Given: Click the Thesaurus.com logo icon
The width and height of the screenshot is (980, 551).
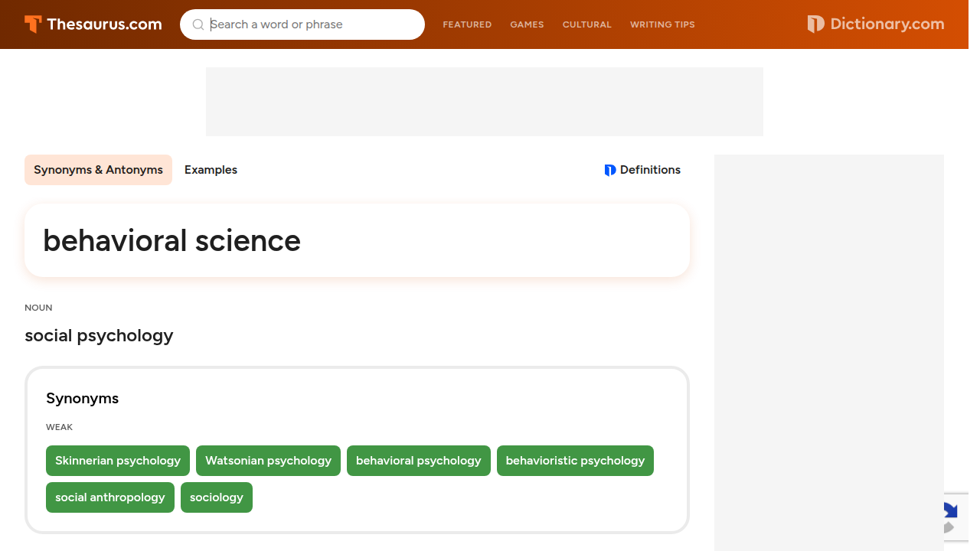Looking at the screenshot, I should click(33, 24).
